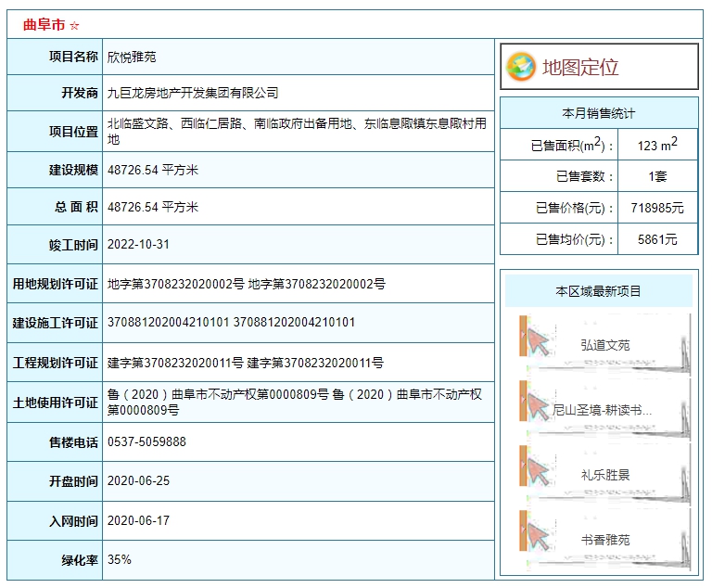Click the arrow icon beside 书香雅苑
This screenshot has height=588, width=712.
(x=538, y=538)
